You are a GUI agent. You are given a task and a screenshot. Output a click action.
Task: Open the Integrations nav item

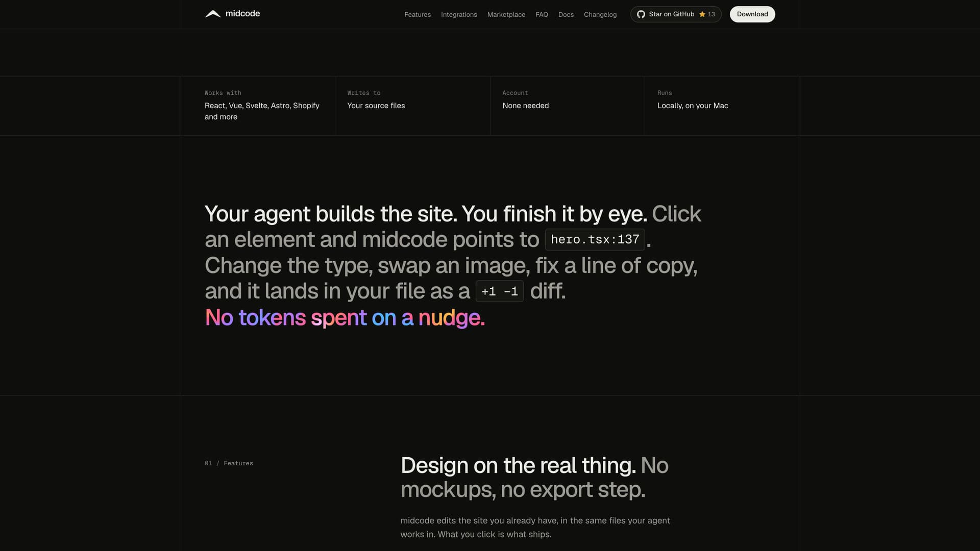click(459, 14)
